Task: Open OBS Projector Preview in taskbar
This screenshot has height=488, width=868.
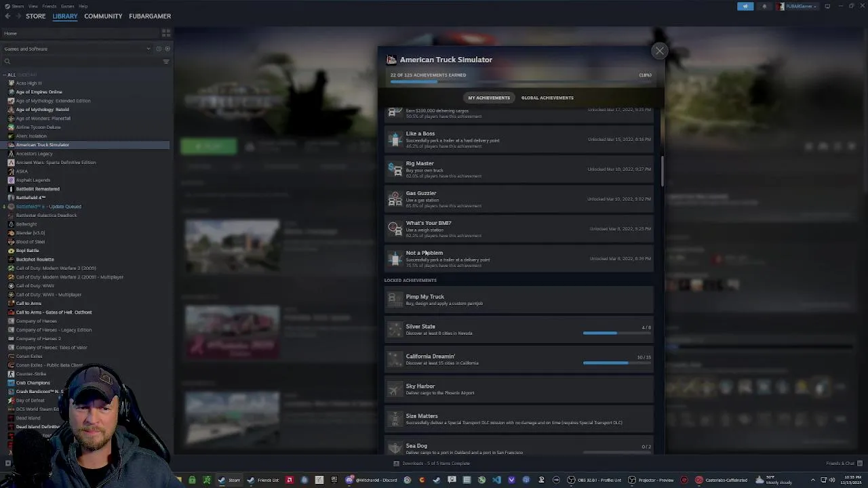Action: coord(651,480)
